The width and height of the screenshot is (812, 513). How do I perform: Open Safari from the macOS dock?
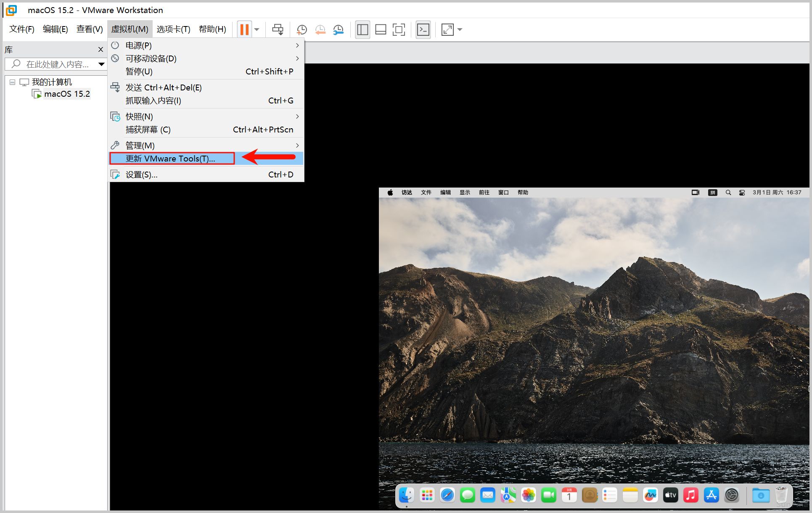pyautogui.click(x=447, y=495)
